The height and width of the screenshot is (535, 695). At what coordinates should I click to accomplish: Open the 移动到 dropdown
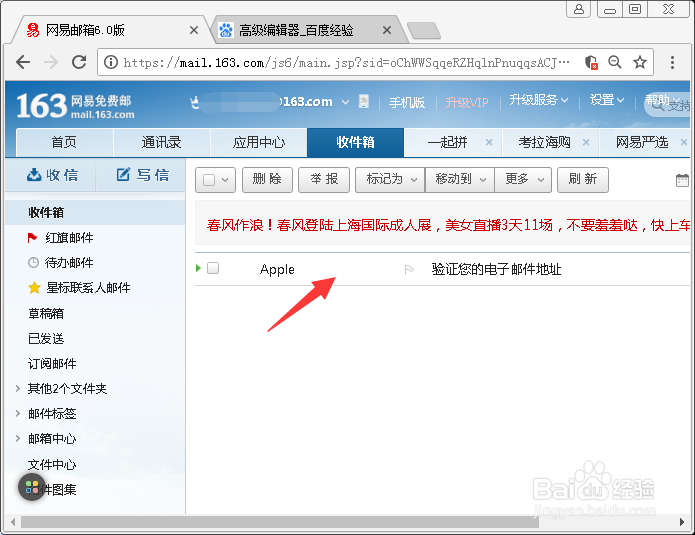click(x=460, y=180)
